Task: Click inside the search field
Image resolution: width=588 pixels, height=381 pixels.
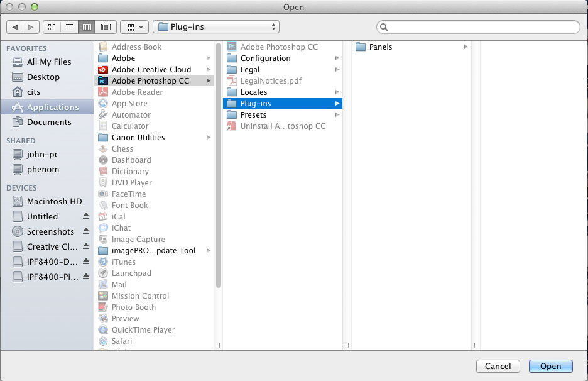Action: click(479, 26)
